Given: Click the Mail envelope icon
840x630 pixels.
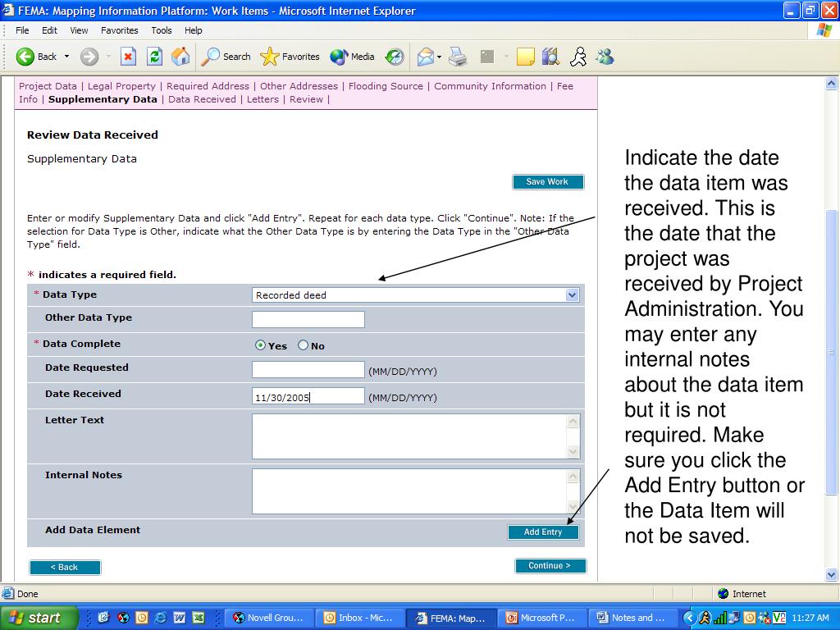Looking at the screenshot, I should (x=426, y=57).
